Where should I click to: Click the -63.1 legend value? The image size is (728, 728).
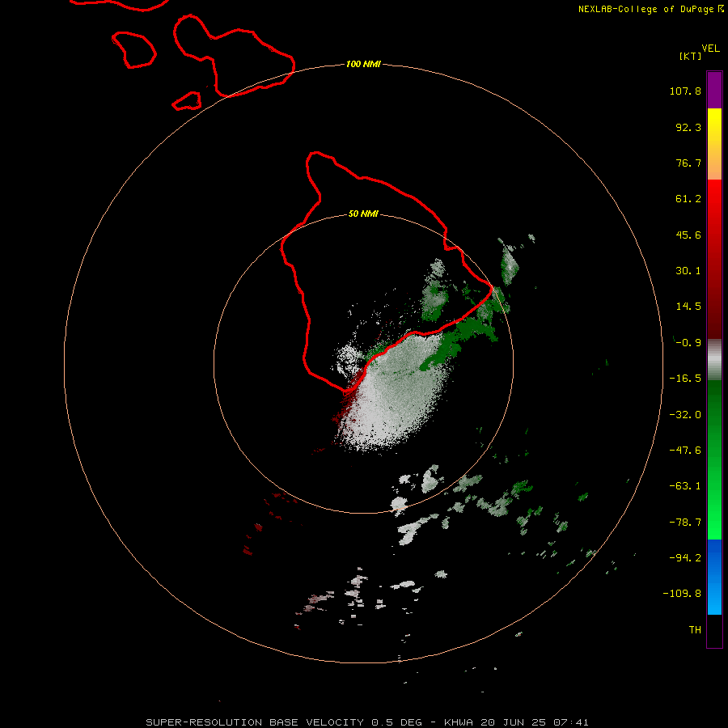[685, 486]
